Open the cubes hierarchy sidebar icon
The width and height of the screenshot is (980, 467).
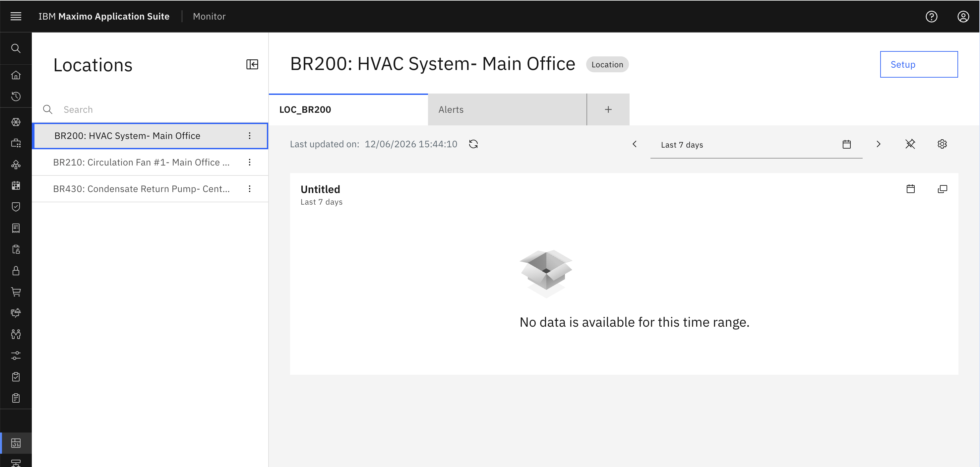pyautogui.click(x=16, y=165)
